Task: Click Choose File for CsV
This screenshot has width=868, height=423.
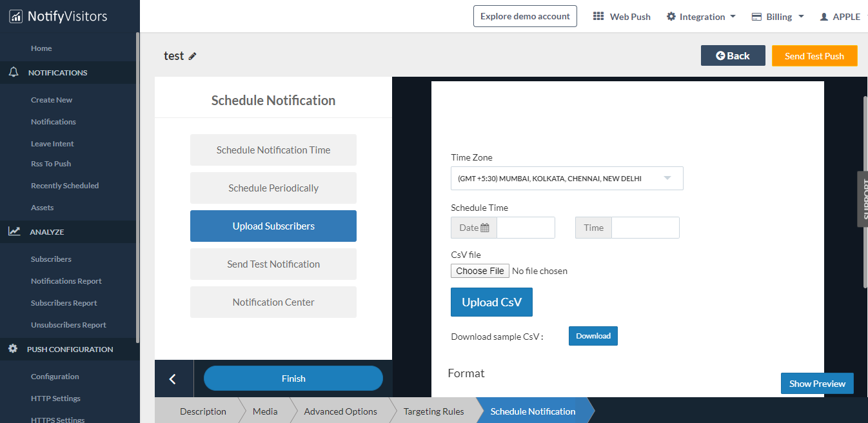Action: (x=480, y=271)
